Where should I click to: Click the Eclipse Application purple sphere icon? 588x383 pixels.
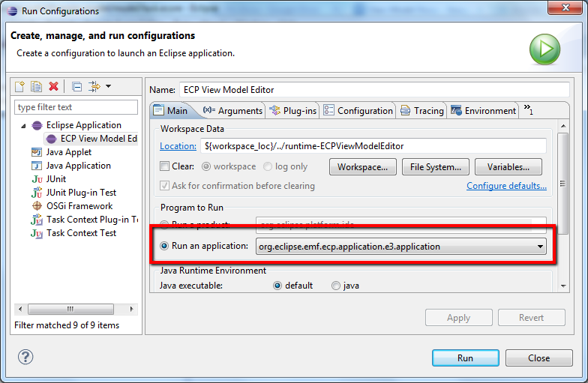point(37,125)
